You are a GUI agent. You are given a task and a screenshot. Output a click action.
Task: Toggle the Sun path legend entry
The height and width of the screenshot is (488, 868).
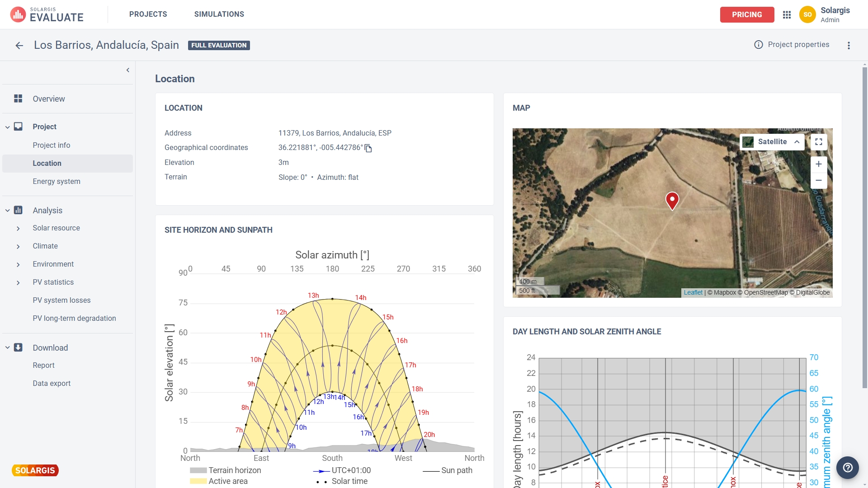[448, 470]
